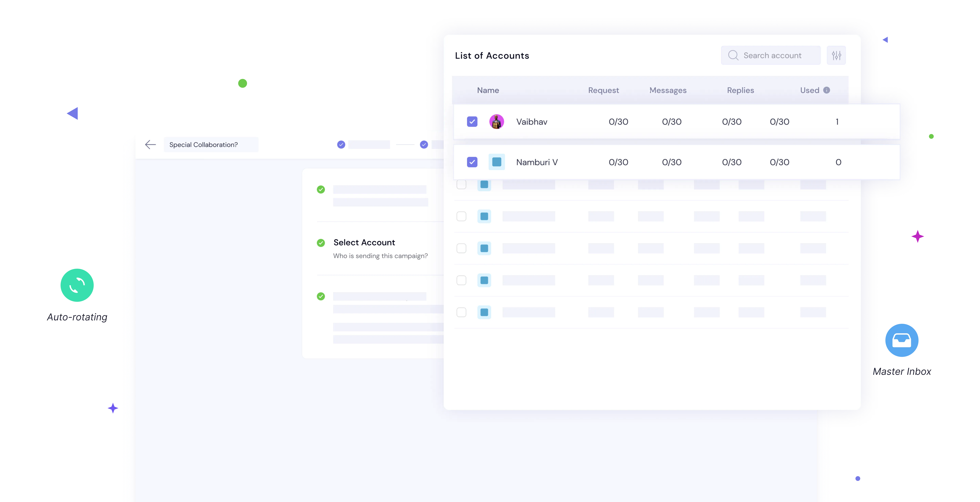Image resolution: width=980 pixels, height=502 pixels.
Task: Click the Special Collaboration? campaign name field
Action: 211,145
